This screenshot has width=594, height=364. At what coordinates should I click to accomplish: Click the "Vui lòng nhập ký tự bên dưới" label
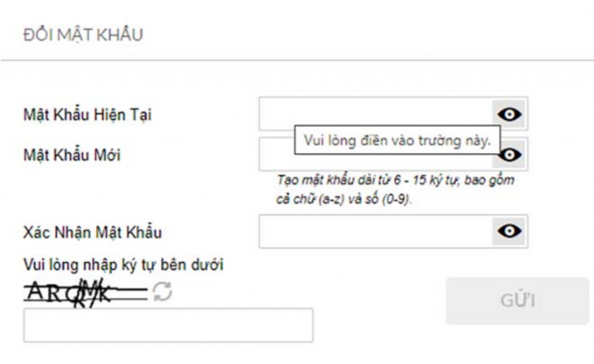point(123,267)
